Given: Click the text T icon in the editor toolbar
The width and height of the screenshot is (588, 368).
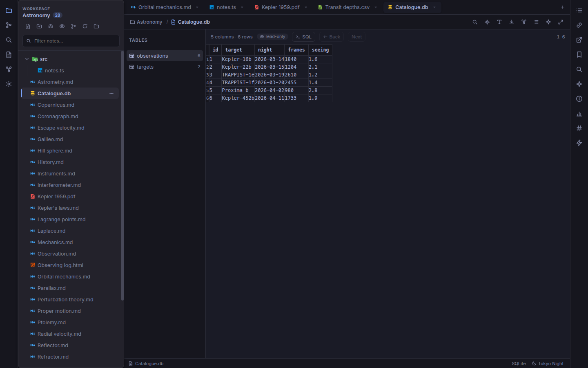Looking at the screenshot, I should 499,22.
